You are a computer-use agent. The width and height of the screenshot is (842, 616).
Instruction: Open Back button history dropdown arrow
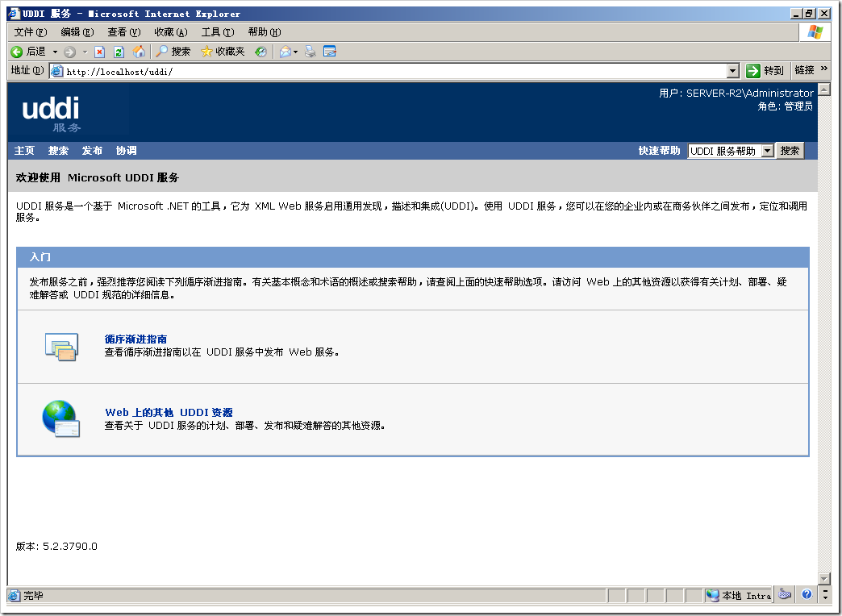[55, 52]
